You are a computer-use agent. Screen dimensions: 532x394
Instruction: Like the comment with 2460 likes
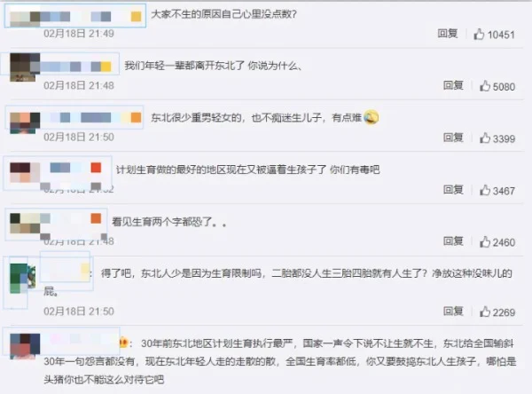[x=484, y=242]
